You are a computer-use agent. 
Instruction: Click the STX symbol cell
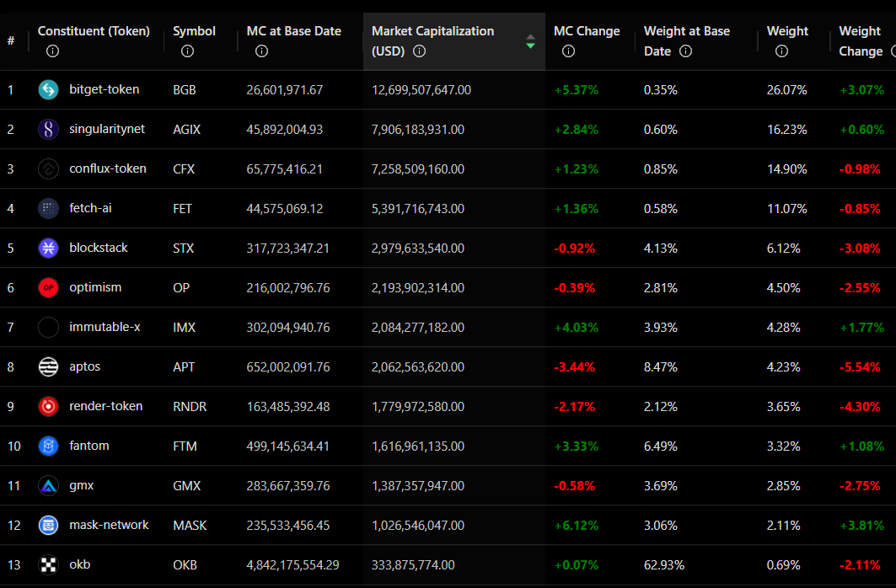(184, 249)
